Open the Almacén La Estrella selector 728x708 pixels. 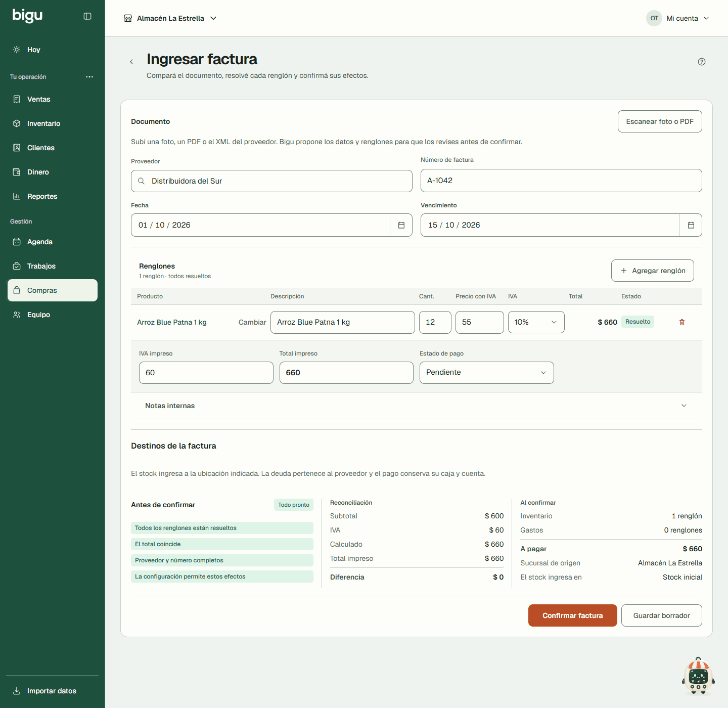170,18
